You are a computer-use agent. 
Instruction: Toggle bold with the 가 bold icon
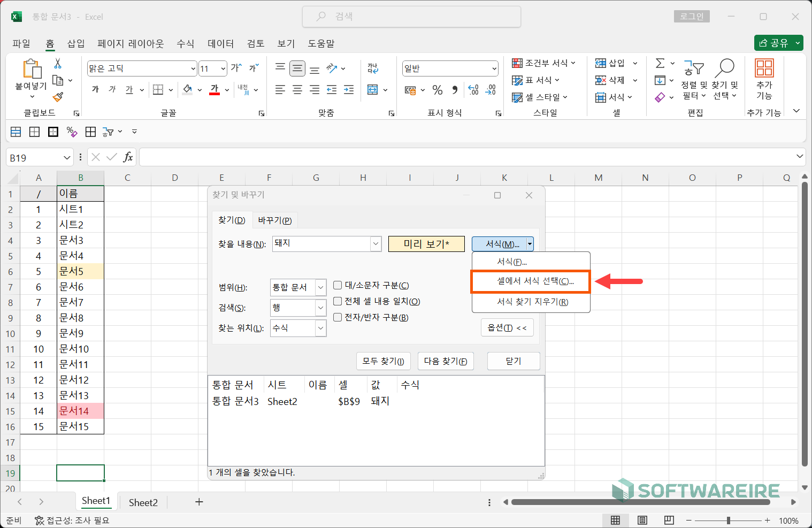pos(95,89)
